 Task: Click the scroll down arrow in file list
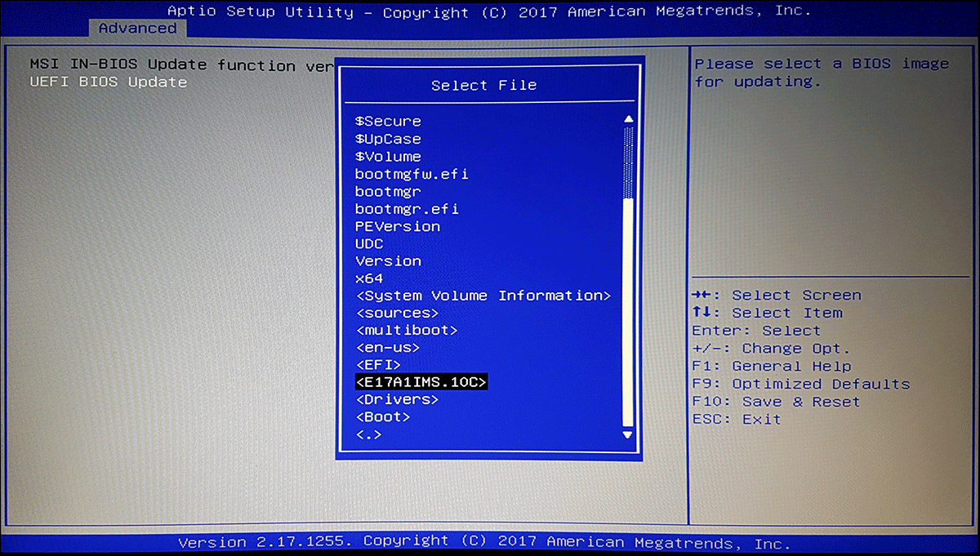click(x=628, y=435)
